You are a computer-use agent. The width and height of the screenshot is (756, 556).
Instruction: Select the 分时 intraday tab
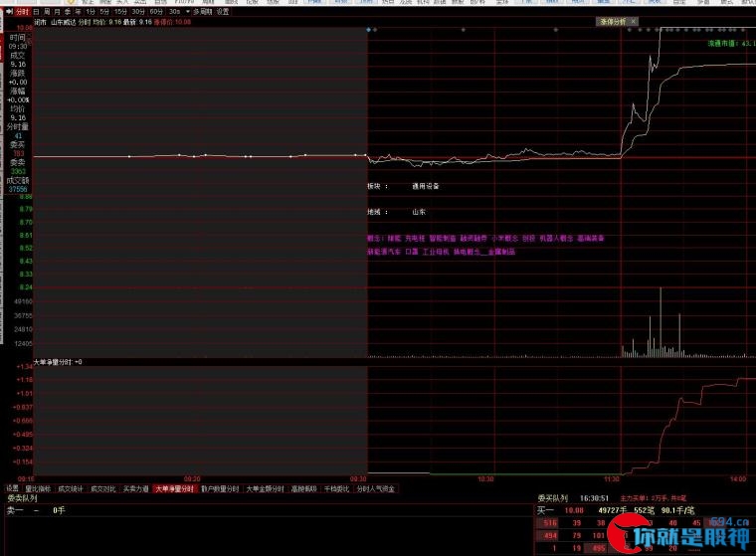coord(22,12)
